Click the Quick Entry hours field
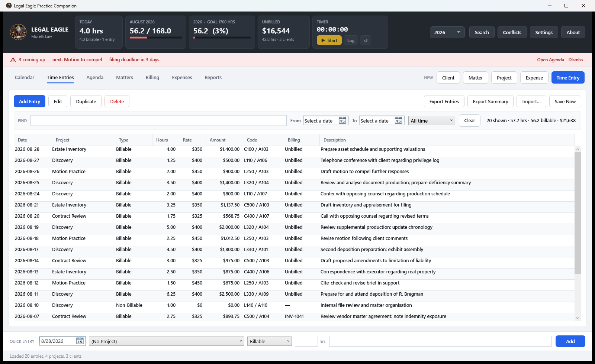The height and width of the screenshot is (364, 595). tap(306, 341)
